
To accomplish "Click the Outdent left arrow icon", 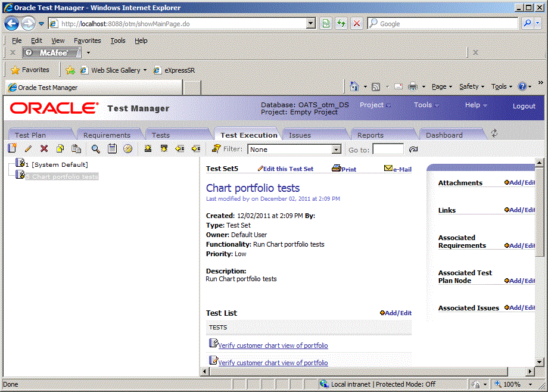I will point(180,148).
